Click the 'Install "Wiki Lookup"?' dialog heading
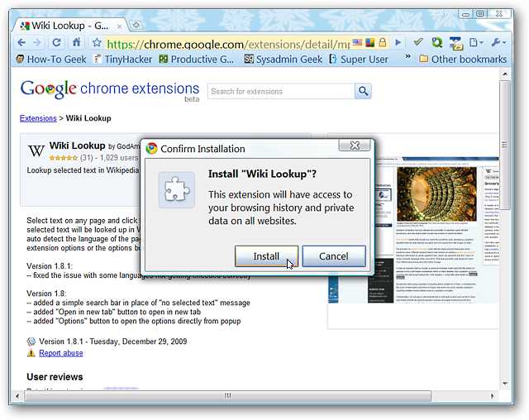This screenshot has width=529, height=420. (263, 174)
